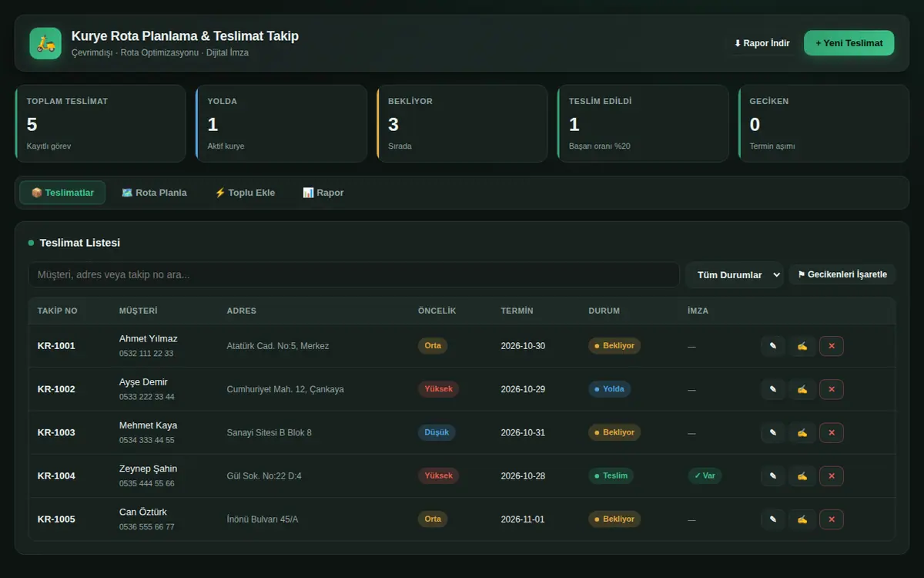Click the Düşük priority badge
Image resolution: width=924 pixels, height=578 pixels.
click(x=437, y=432)
